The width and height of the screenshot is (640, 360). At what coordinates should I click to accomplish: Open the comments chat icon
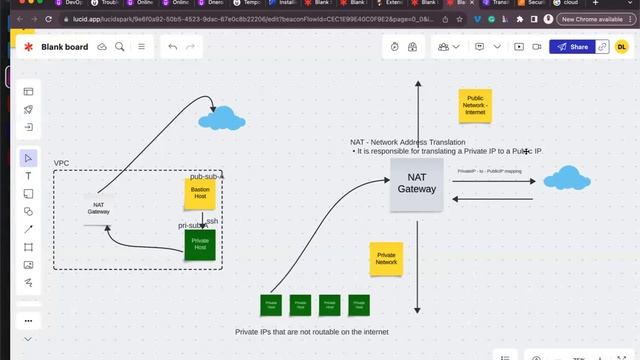480,47
